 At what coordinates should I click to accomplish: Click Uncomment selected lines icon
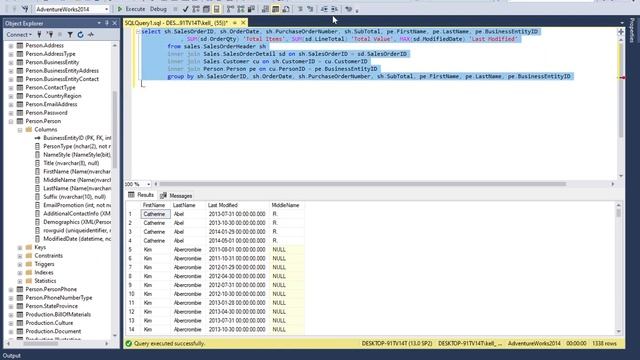pyautogui.click(x=310, y=9)
